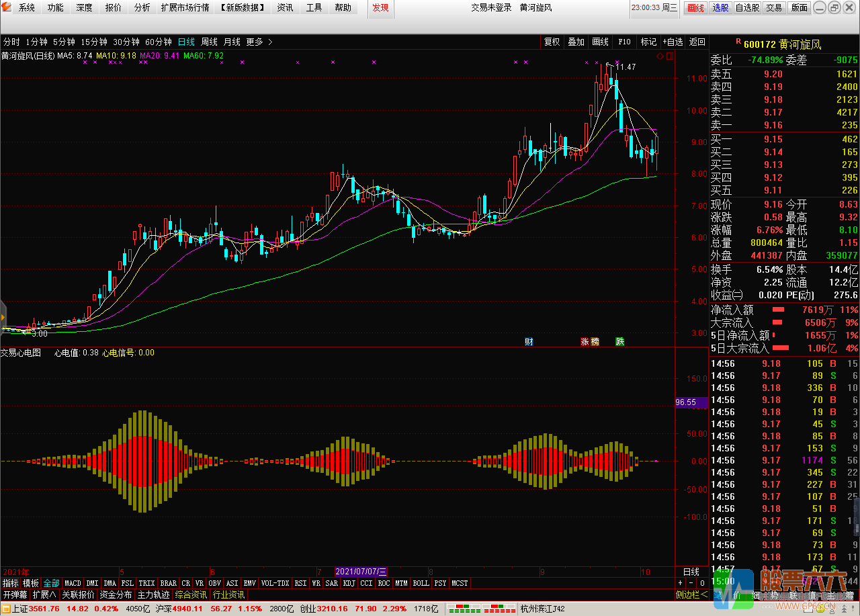Select the 全部 indicator tab
860x616 pixels.
[x=51, y=583]
